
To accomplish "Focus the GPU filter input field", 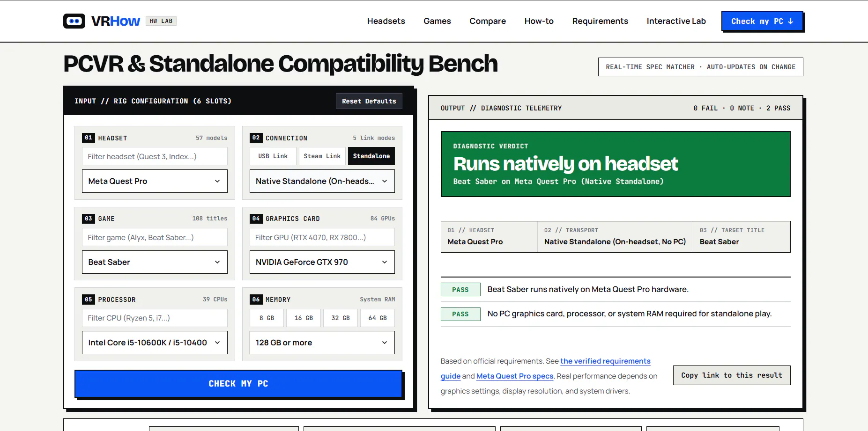I will point(322,237).
